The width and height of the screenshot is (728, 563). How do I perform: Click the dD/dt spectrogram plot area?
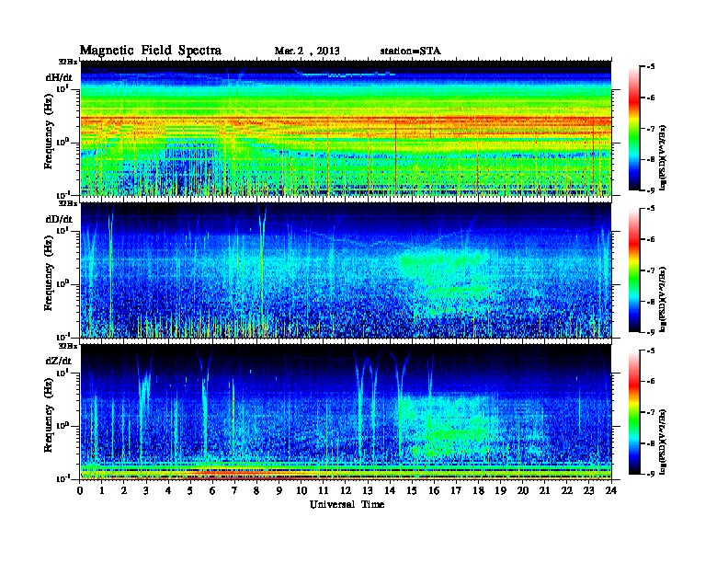click(347, 270)
